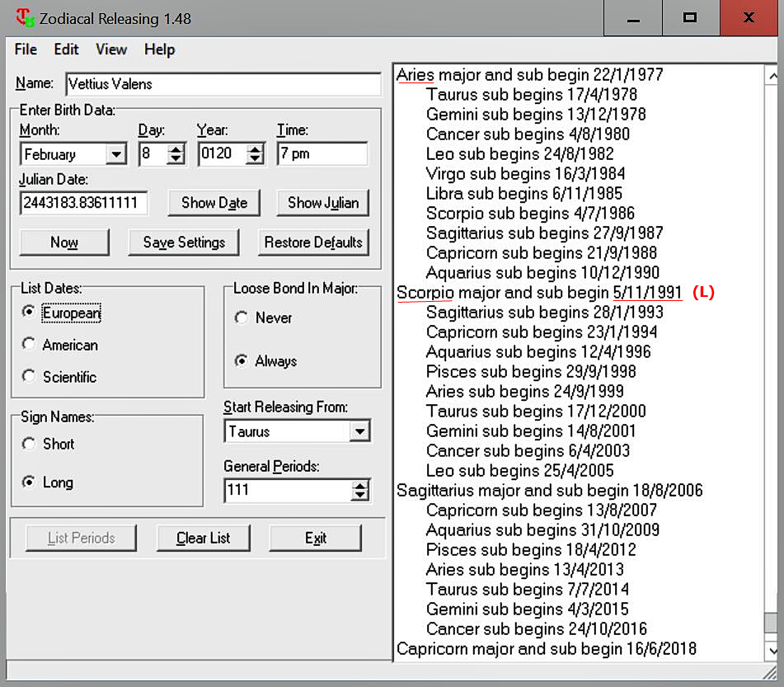Viewport: 784px width, 687px height.
Task: Select 'Aquarius sub begins 10/12/1990' line
Action: (x=542, y=273)
